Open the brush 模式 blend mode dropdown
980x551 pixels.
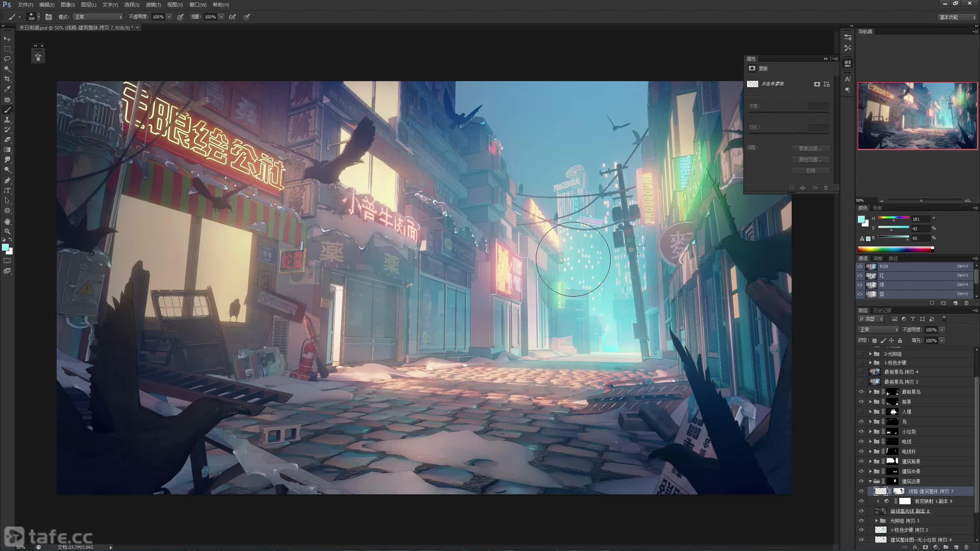point(98,17)
